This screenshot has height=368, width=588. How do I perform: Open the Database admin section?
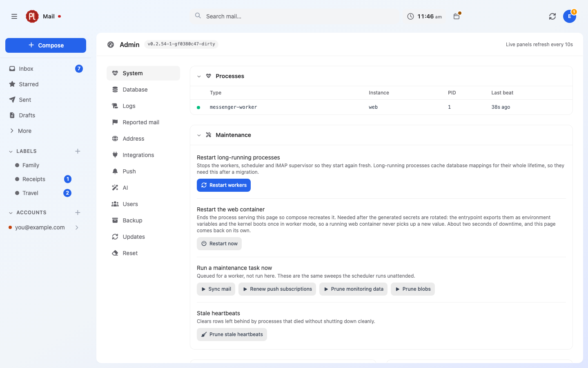(x=143, y=90)
